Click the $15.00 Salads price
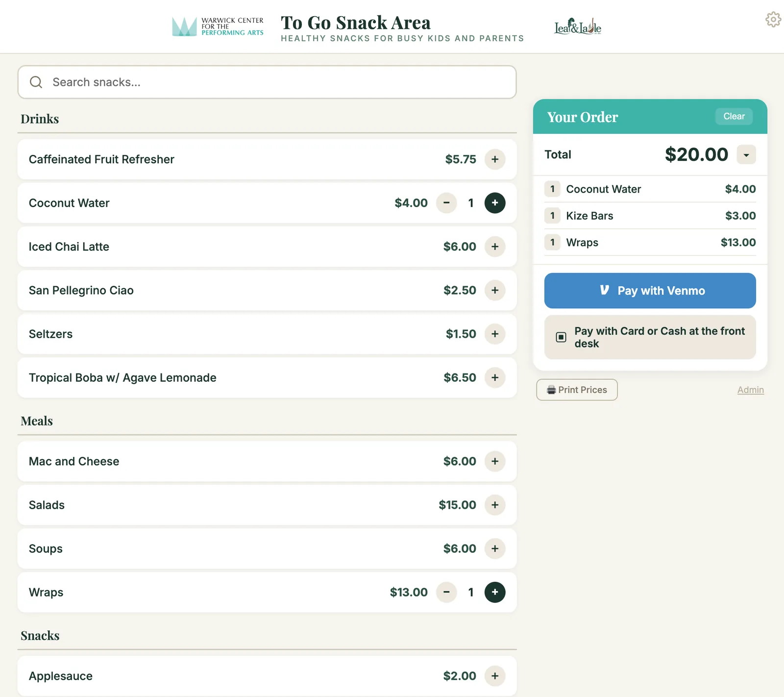This screenshot has height=697, width=784. point(457,505)
